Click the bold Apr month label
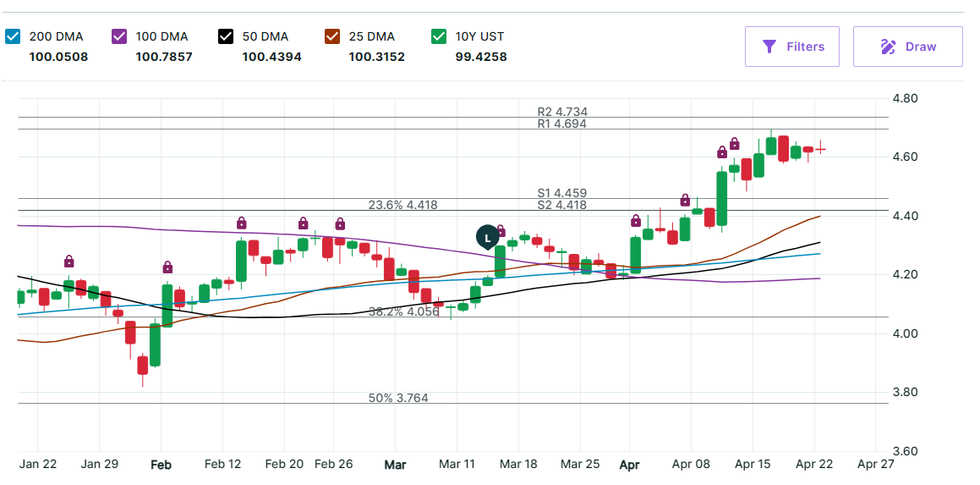This screenshot has width=980, height=485. coord(629,466)
